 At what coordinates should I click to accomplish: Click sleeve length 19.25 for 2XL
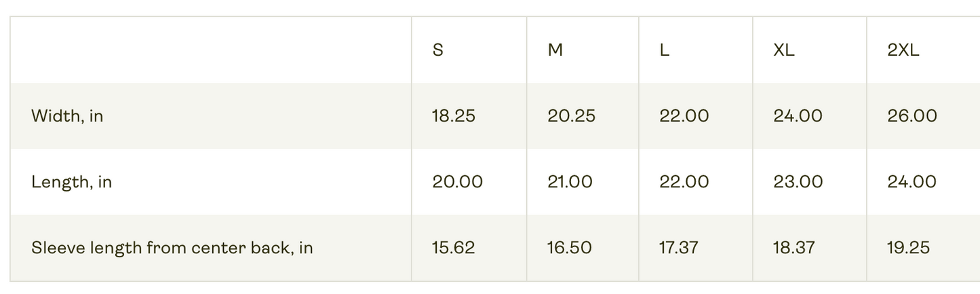[x=908, y=248]
